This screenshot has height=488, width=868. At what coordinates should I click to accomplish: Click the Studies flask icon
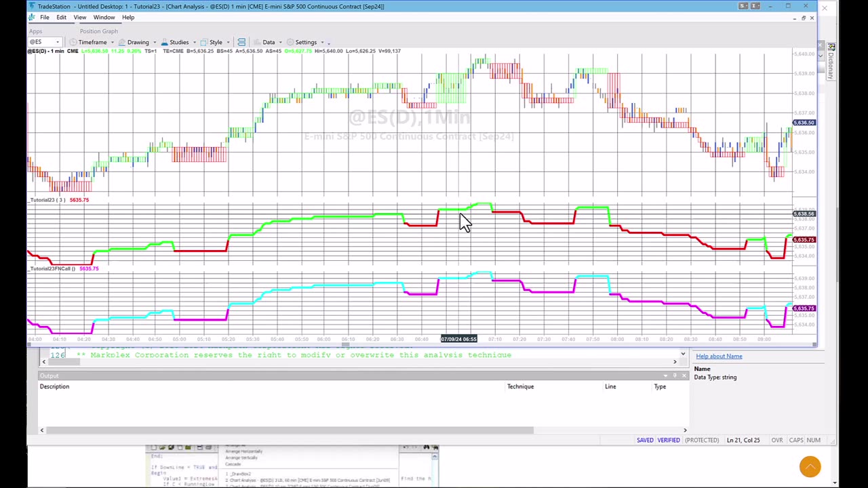pyautogui.click(x=164, y=42)
